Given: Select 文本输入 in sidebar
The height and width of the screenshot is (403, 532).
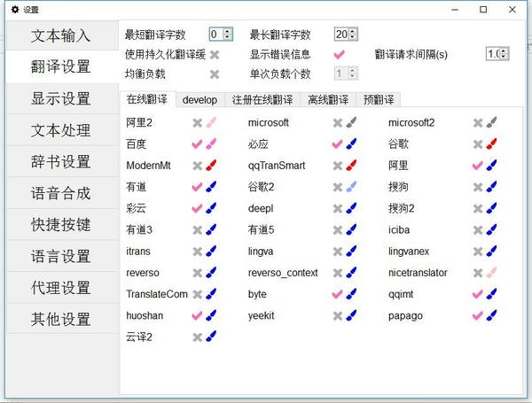Looking at the screenshot, I should [62, 35].
